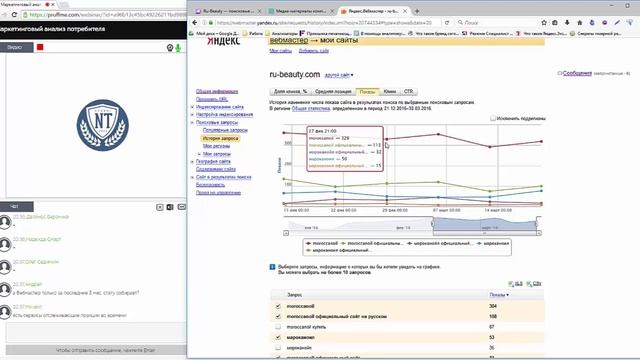Click the rightmost chat toolbar icon

(182, 207)
